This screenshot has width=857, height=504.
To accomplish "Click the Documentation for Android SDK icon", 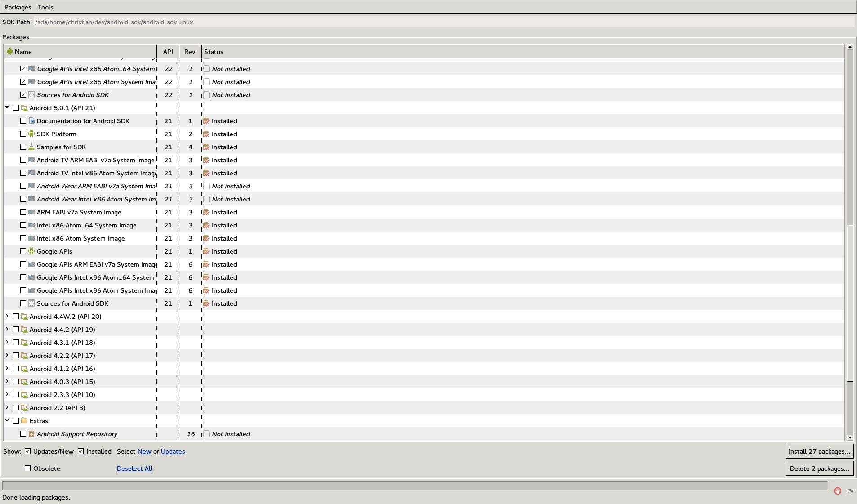I will [x=31, y=121].
